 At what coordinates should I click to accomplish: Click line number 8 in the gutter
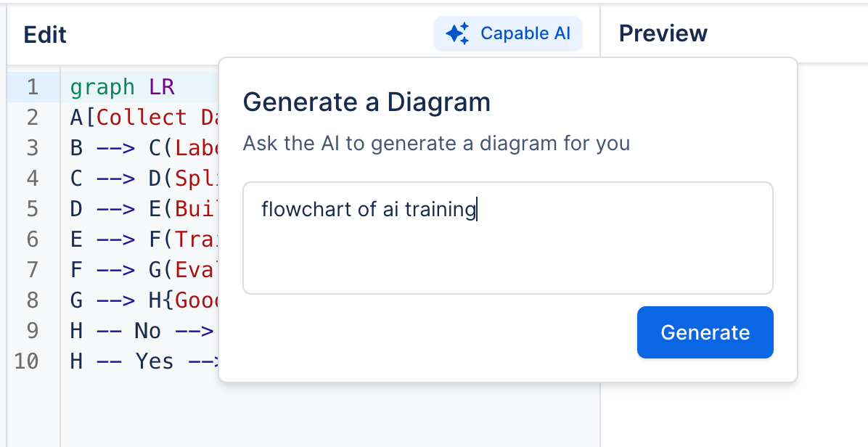[32, 300]
